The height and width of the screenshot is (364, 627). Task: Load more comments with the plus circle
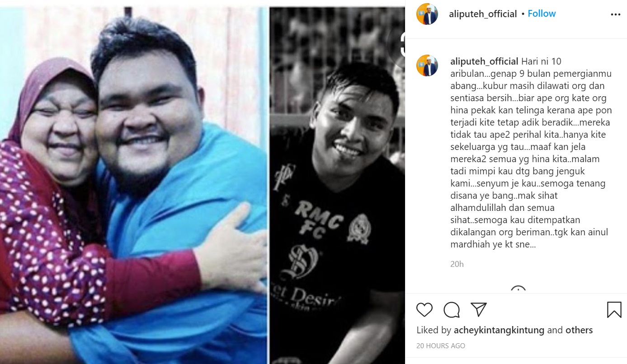pos(518,289)
